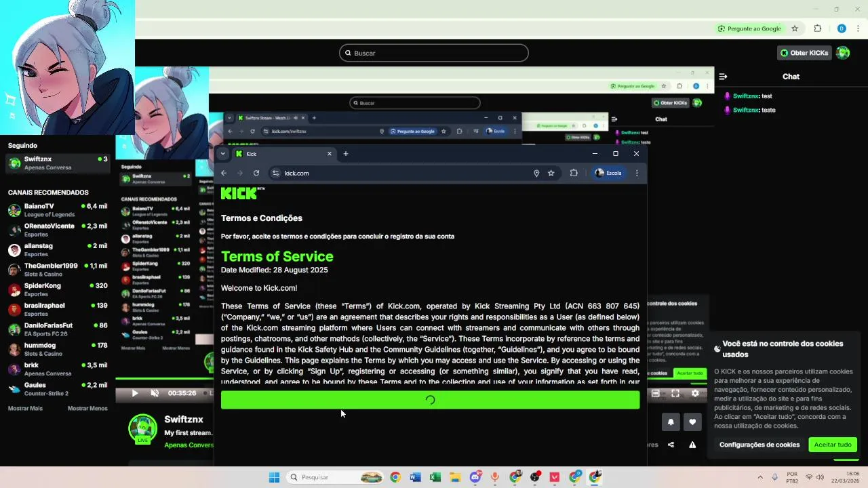
Task: Open BaianoTV recommended channel
Action: pos(57,210)
